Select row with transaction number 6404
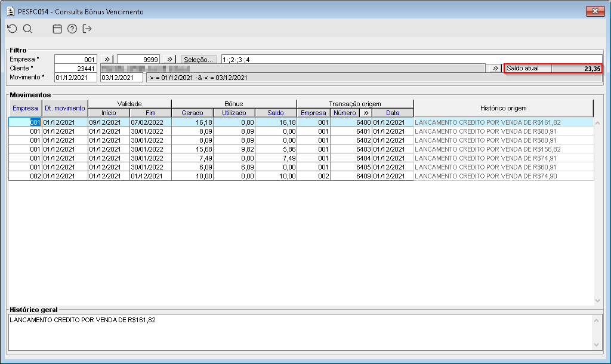 [x=301, y=158]
